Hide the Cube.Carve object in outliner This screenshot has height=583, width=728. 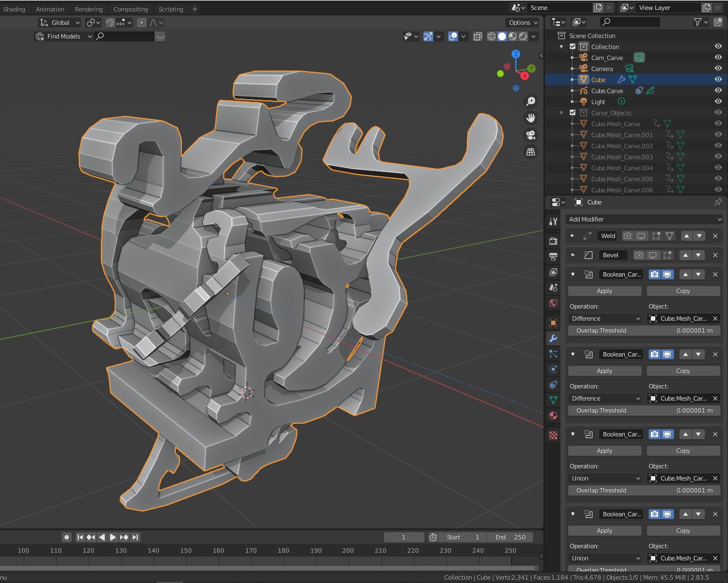pyautogui.click(x=718, y=91)
